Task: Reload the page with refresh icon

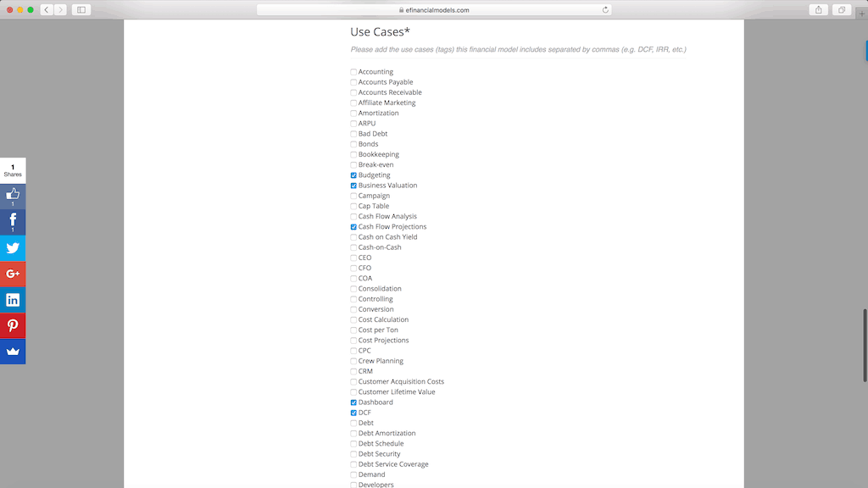Action: tap(605, 9)
